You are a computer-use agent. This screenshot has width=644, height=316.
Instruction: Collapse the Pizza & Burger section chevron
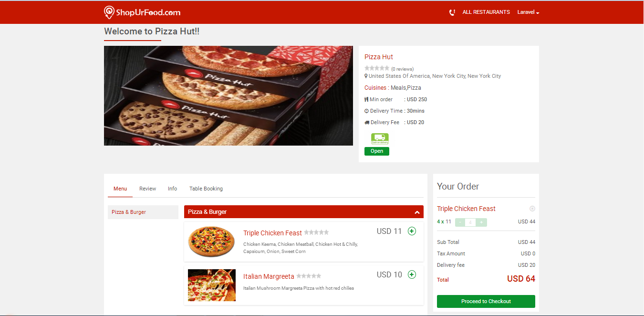(417, 212)
